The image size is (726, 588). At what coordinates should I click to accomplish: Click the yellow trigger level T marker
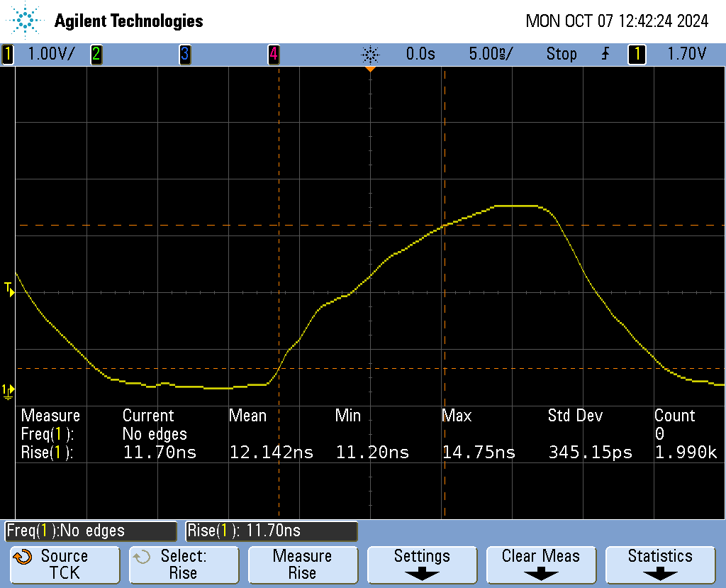(9, 288)
